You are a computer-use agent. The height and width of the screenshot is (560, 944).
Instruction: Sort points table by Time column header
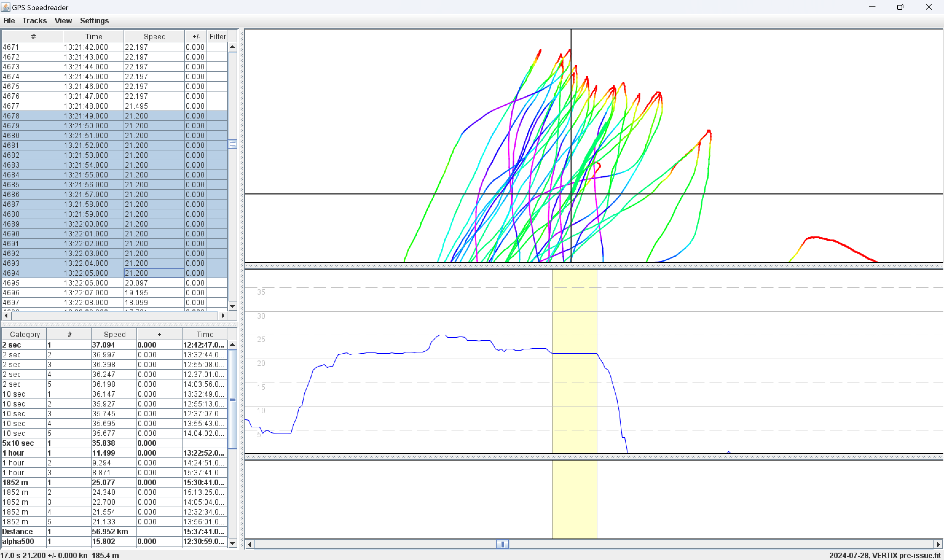pyautogui.click(x=93, y=37)
